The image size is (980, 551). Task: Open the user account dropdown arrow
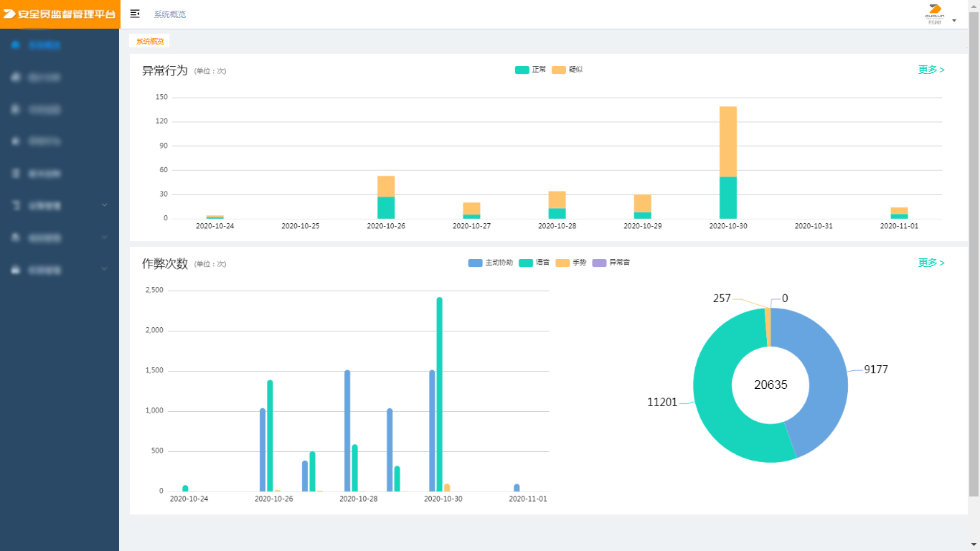(x=954, y=20)
